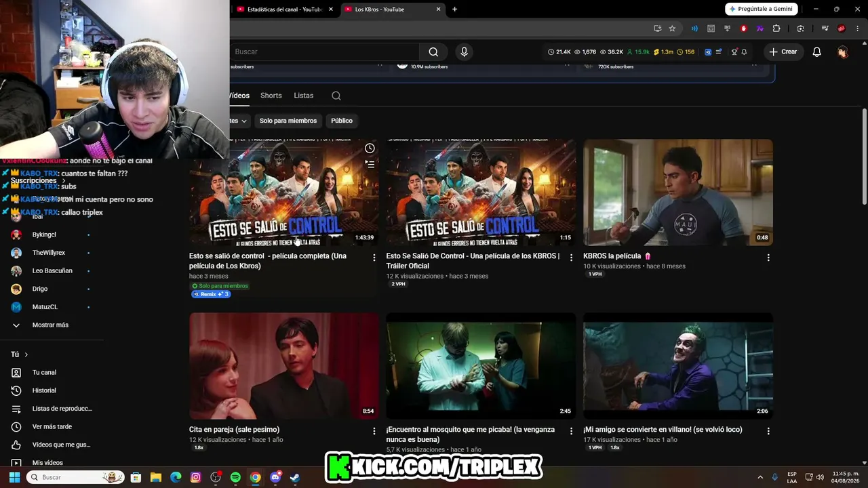Click the YouTube search input field
Viewport: 868px width, 488px height.
(324, 52)
